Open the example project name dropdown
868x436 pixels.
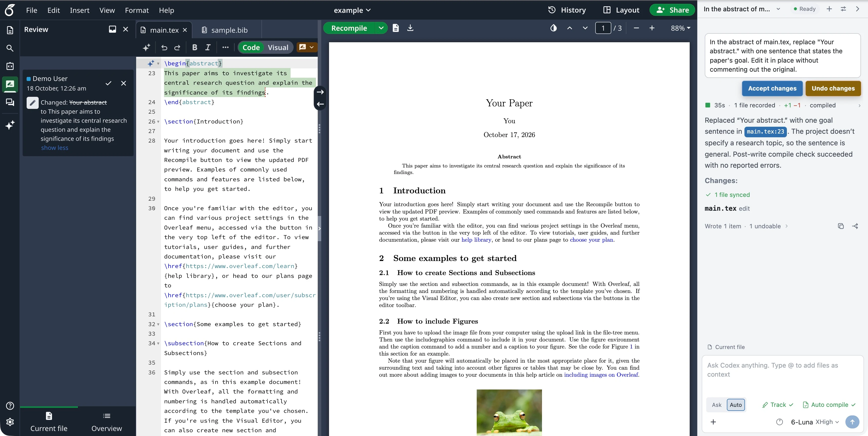coord(352,10)
